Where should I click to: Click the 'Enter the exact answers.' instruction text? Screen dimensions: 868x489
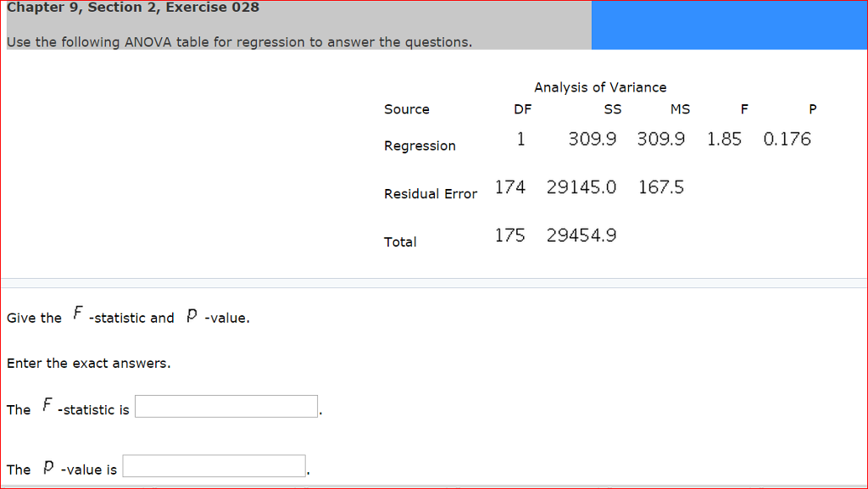[x=89, y=364]
